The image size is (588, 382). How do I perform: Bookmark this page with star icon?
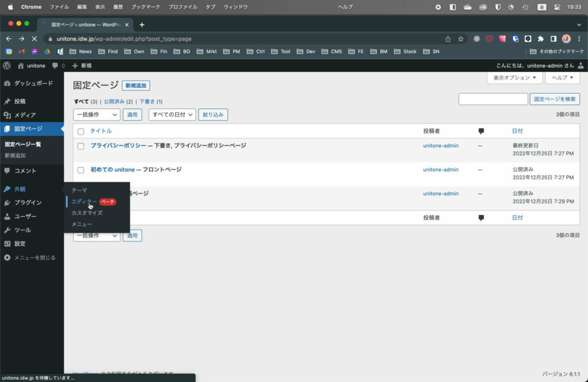click(461, 39)
